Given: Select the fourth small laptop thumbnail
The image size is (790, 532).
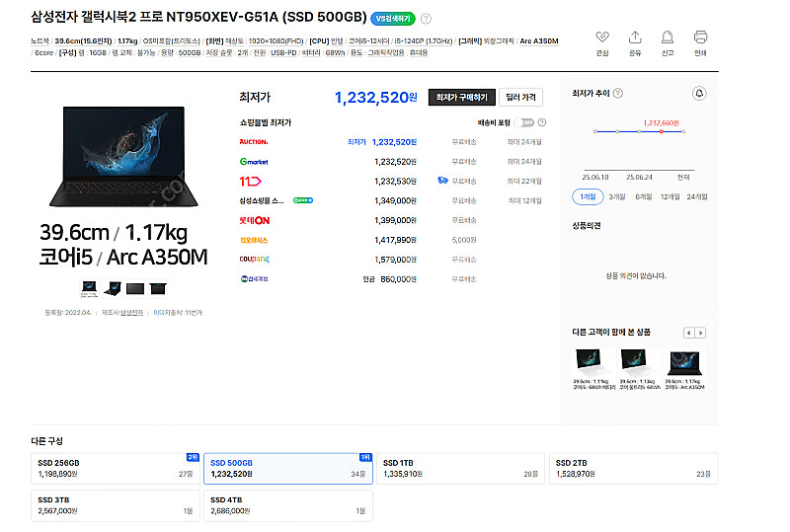Looking at the screenshot, I should 158,288.
